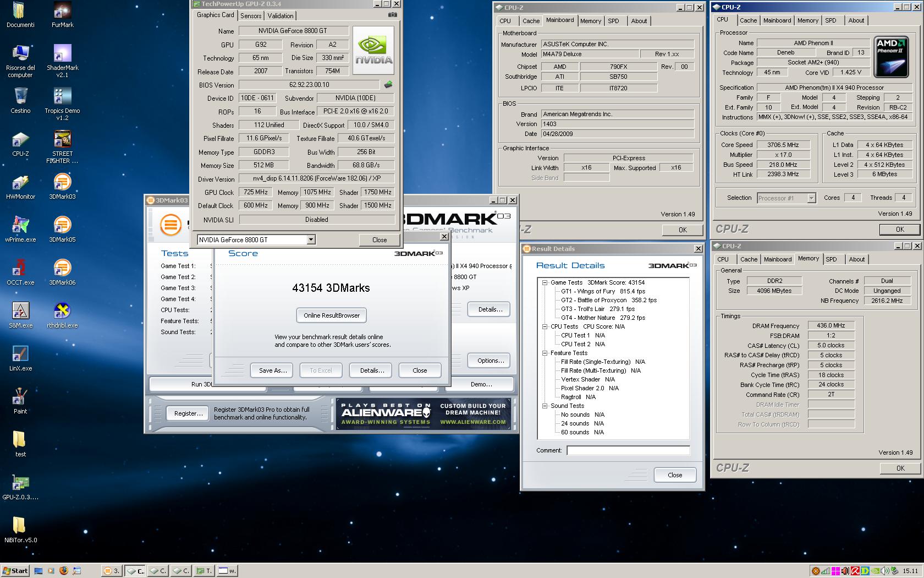Click Register button in 3DMark03
The image size is (924, 578).
tap(188, 413)
